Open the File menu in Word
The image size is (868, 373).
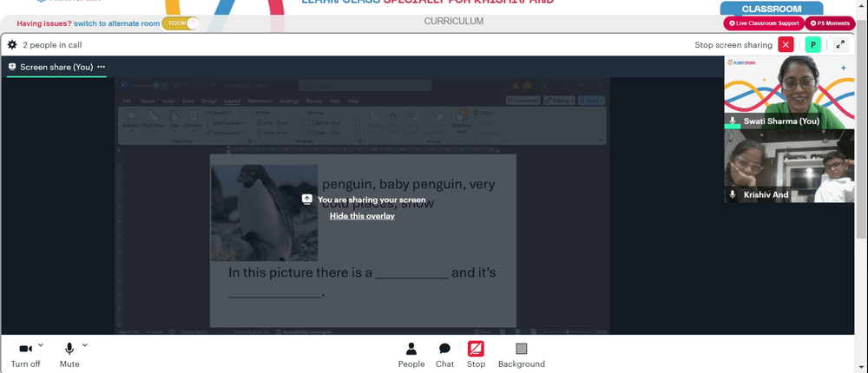click(x=127, y=101)
